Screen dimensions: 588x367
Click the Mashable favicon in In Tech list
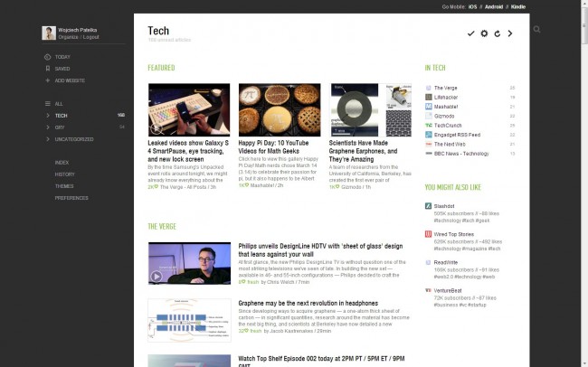click(428, 107)
